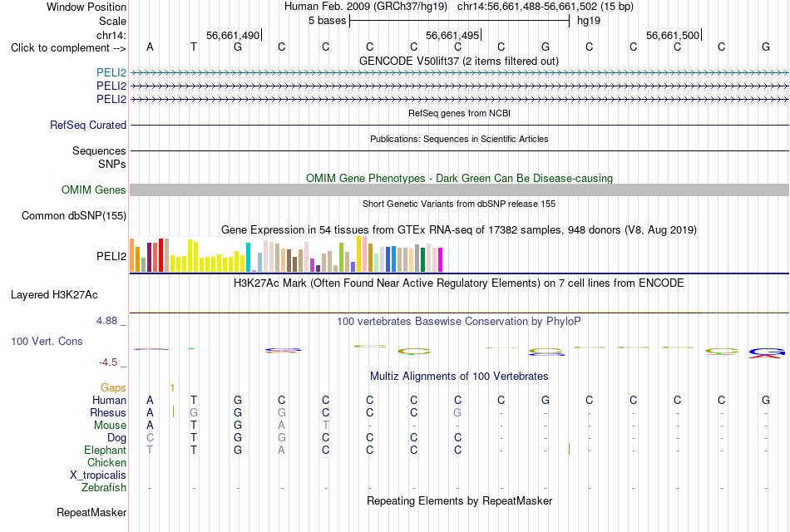Click the OMIM Genes side label
Image resolution: width=790 pixels, height=532 pixels.
pos(94,190)
